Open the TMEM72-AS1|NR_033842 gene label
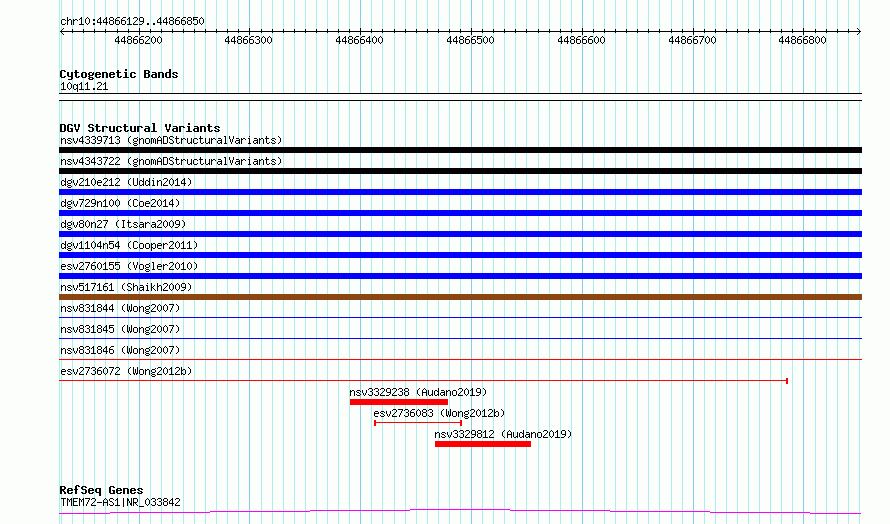This screenshot has width=890, height=524. pos(120,502)
